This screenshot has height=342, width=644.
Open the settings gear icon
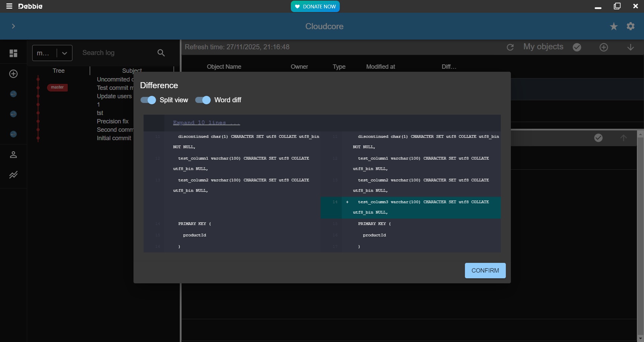(x=631, y=26)
